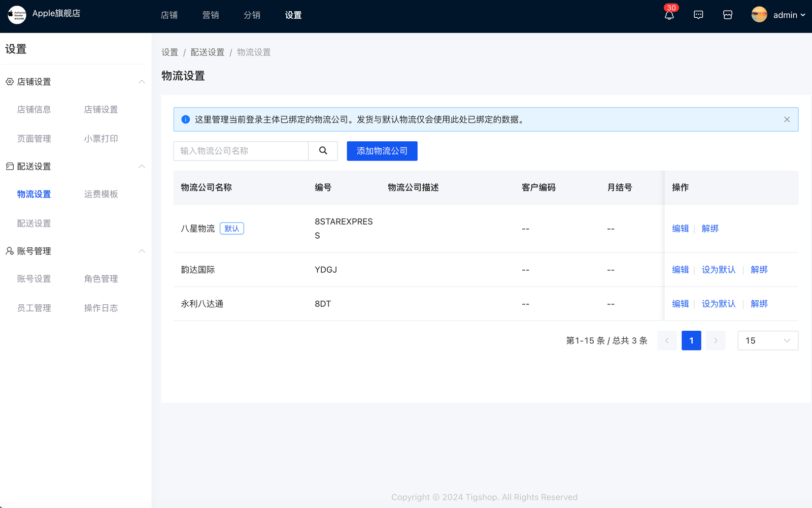The width and height of the screenshot is (812, 508).
Task: Click the storefront icon in top bar
Action: [x=728, y=15]
